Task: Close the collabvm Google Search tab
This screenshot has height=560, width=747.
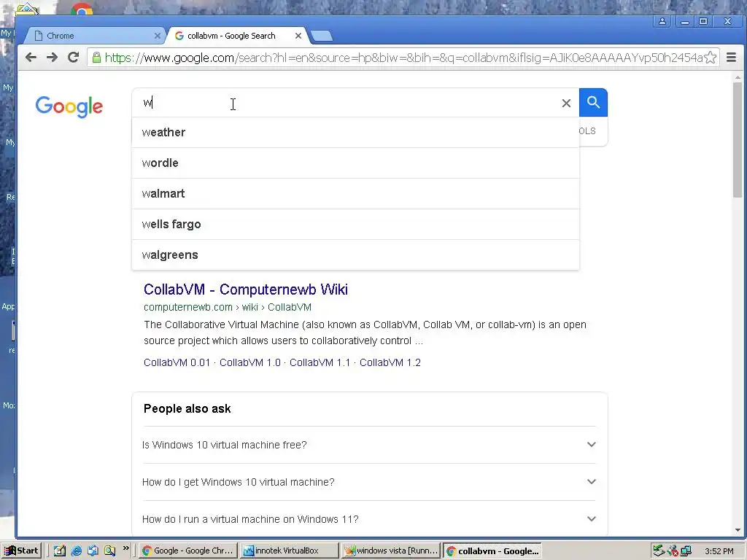Action: click(x=298, y=36)
